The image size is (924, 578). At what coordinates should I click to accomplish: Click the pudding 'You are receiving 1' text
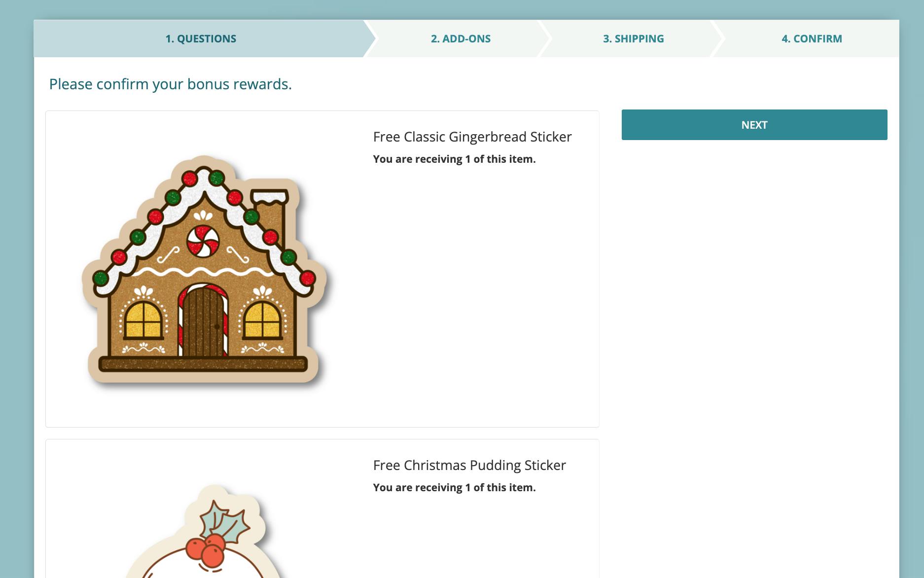[454, 488]
